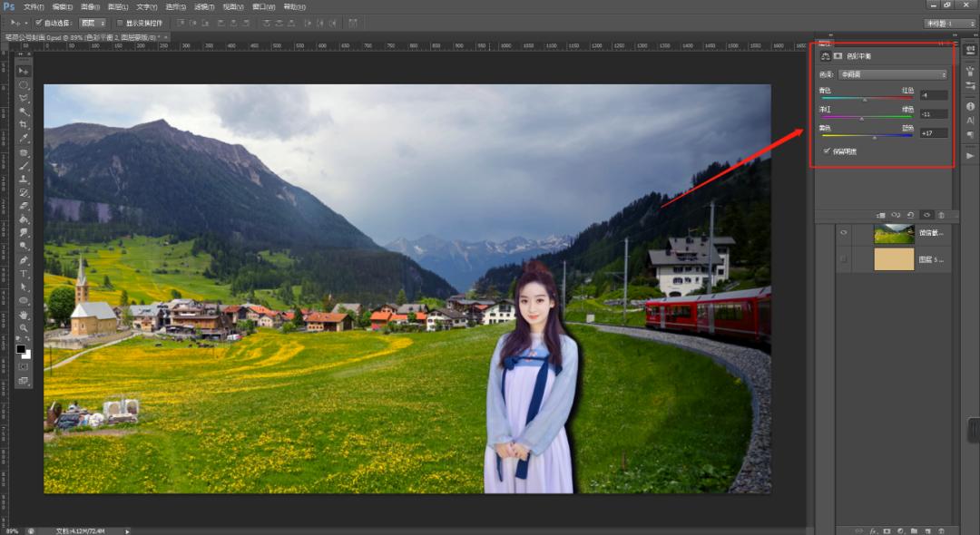Open the Actions play icon in the dock
980x535 pixels.
pos(970,155)
